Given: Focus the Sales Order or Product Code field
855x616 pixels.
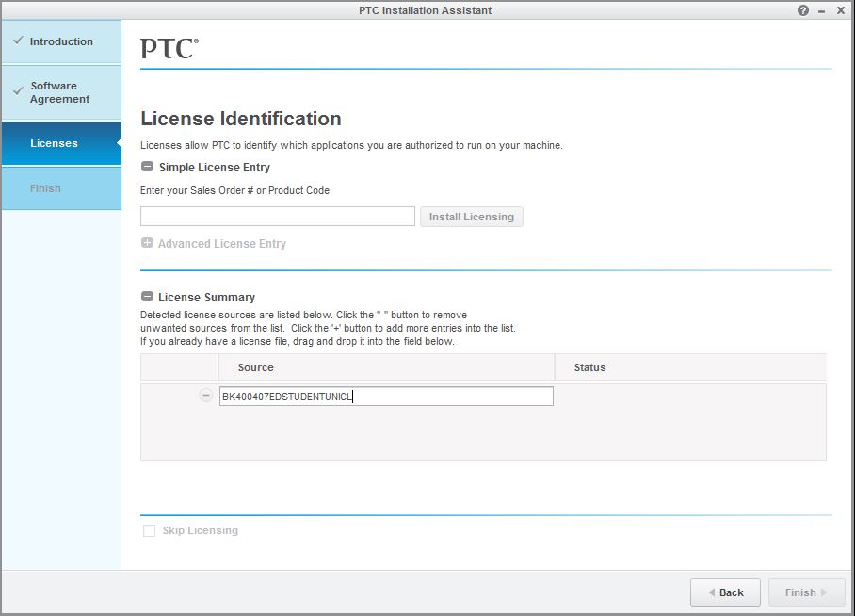Looking at the screenshot, I should [x=278, y=216].
